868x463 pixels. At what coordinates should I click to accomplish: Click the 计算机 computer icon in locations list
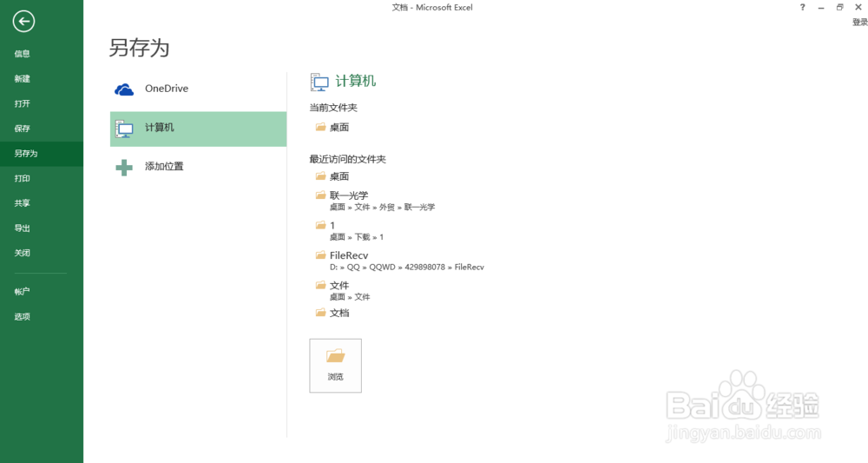click(x=124, y=129)
